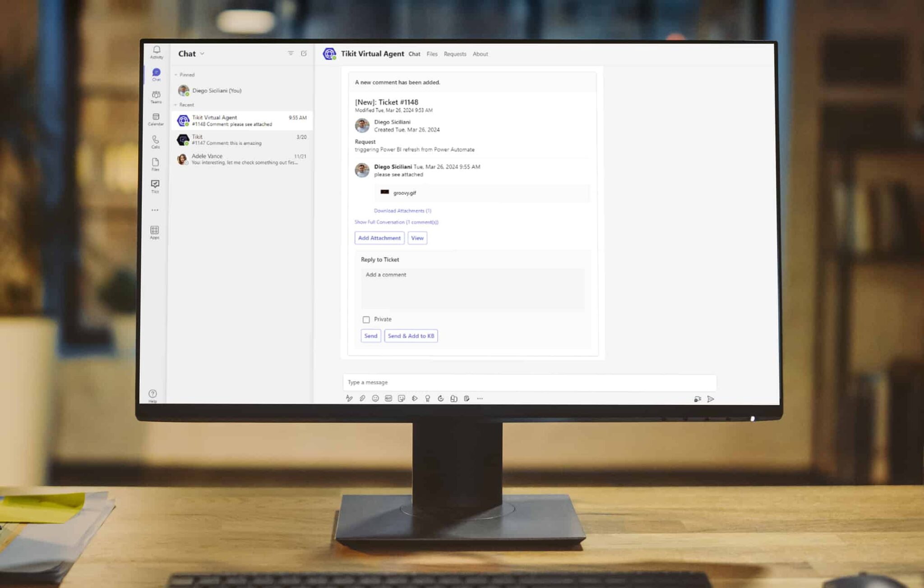Click the Add Attachment button
This screenshot has width=924, height=588.
(x=379, y=238)
